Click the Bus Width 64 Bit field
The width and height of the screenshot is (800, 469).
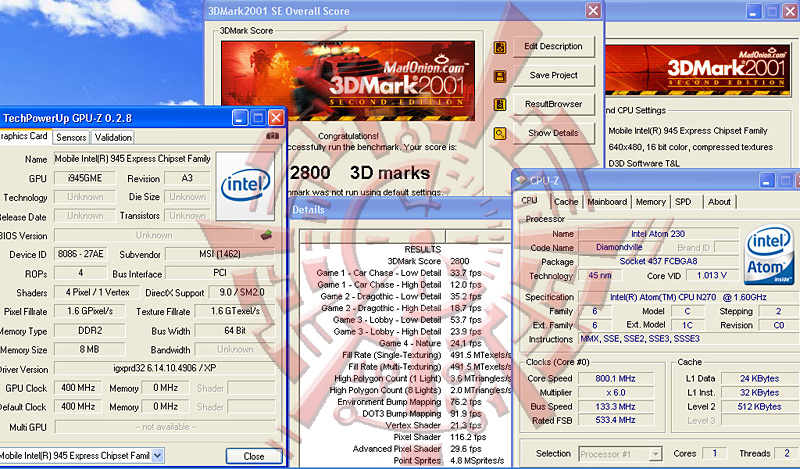pyautogui.click(x=235, y=331)
